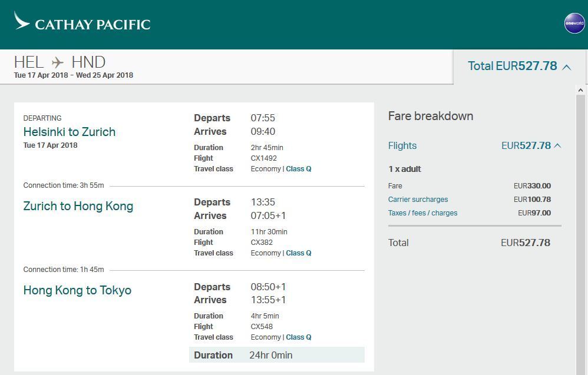
Task: Click the vertical scrollbar track
Action: coord(580,235)
